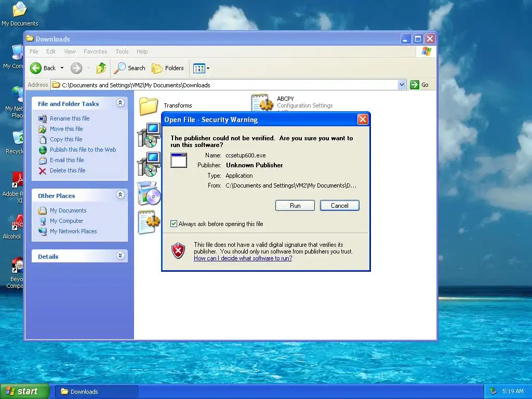The height and width of the screenshot is (399, 532).
Task: Open the View menu
Action: [x=70, y=51]
